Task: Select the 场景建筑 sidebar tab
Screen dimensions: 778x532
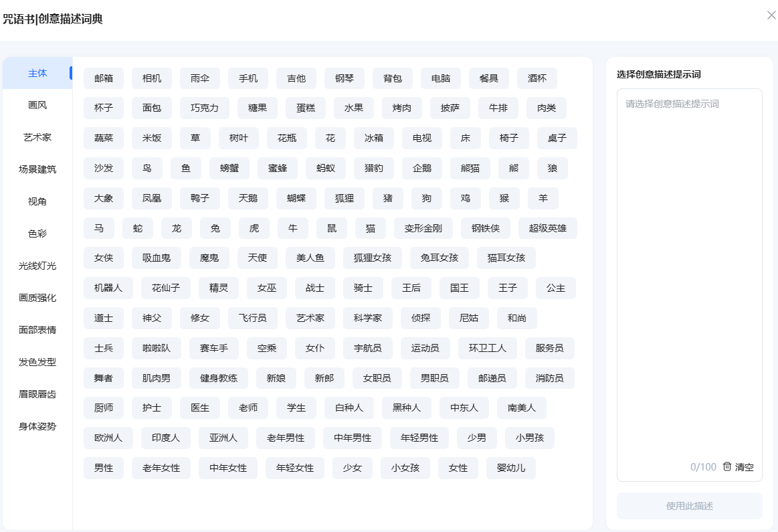Action: pos(37,169)
